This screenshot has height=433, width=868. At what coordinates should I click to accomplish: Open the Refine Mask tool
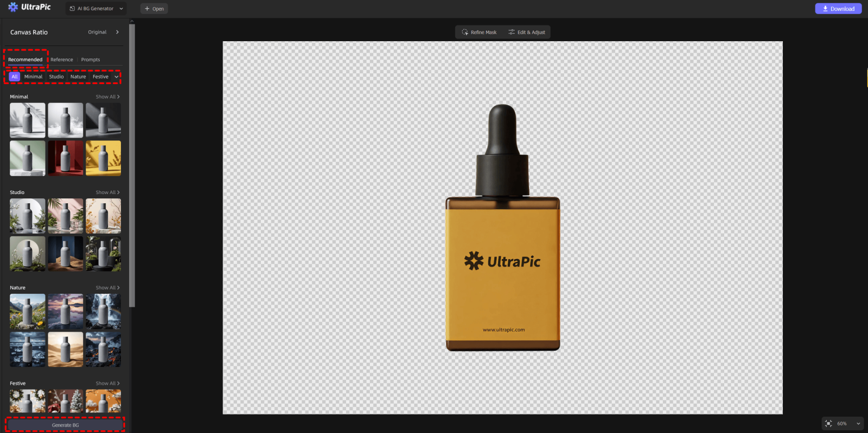[479, 33]
